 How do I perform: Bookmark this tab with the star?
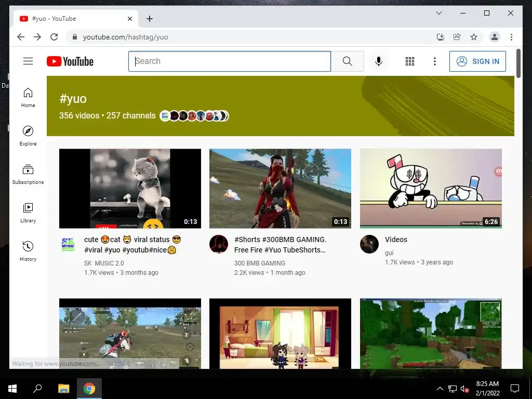pos(474,37)
